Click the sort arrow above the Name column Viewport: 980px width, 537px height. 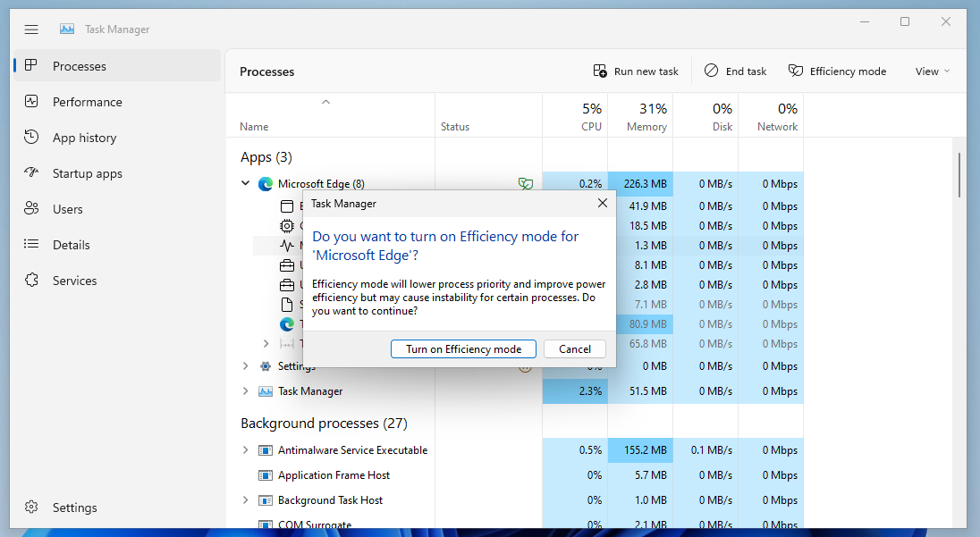(x=325, y=102)
